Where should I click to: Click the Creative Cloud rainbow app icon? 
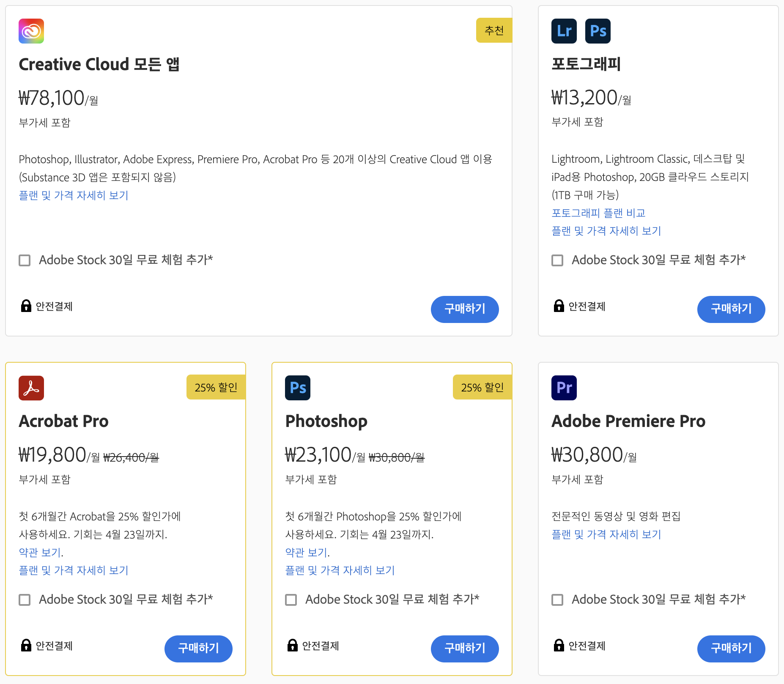[x=31, y=31]
